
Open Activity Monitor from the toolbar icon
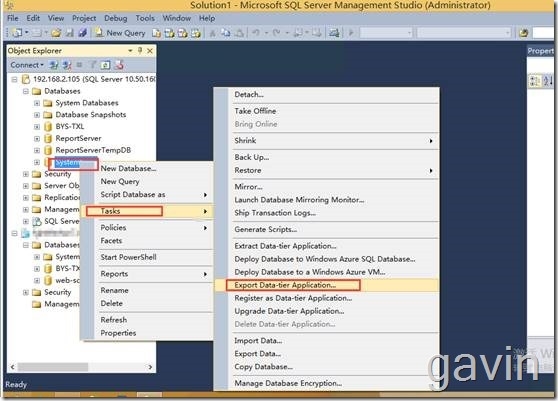[x=334, y=33]
